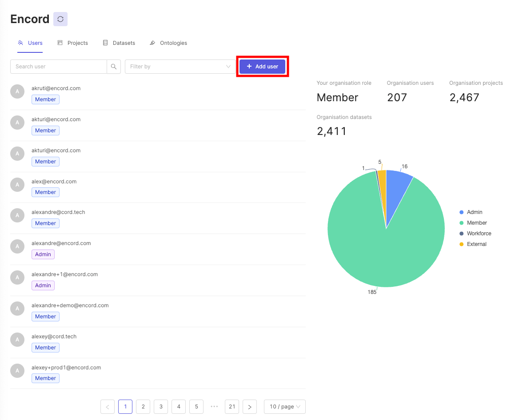Go to page 3
This screenshot has width=507, height=420.
(x=161, y=406)
